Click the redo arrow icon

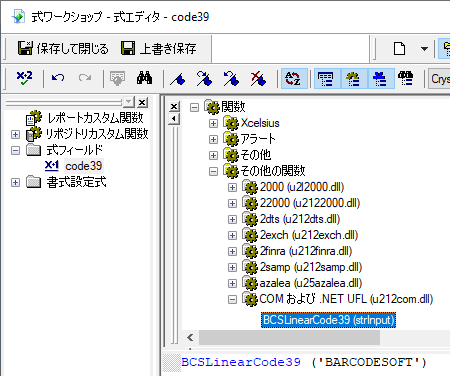click(85, 78)
